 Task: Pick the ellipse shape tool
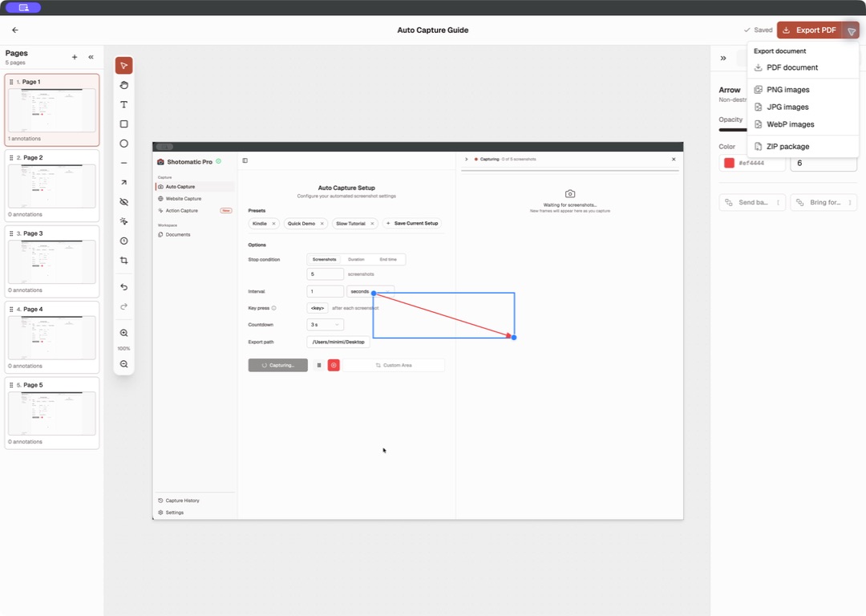coord(123,143)
